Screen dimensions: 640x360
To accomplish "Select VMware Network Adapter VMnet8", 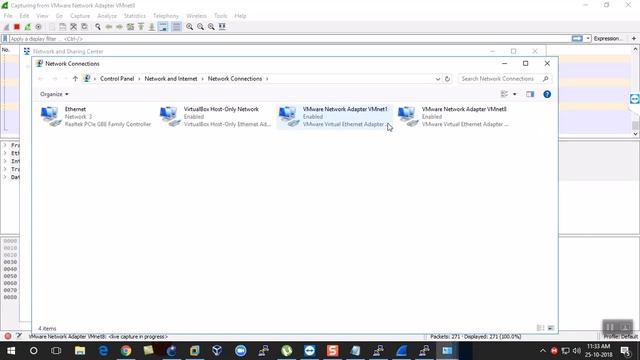I will 453,117.
